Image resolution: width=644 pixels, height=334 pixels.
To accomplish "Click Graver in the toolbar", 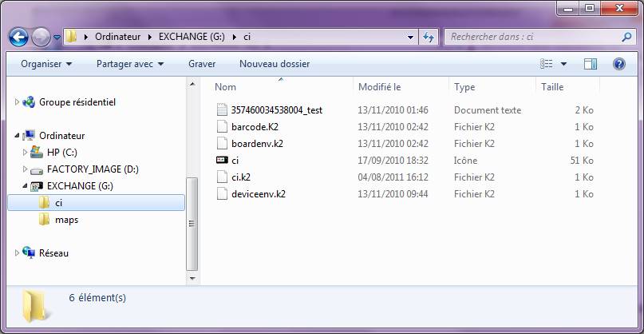I will [202, 64].
